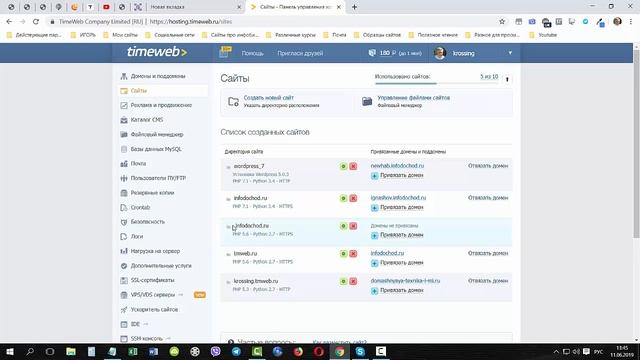This screenshot has height=360, width=640.
Task: Click the browser reload button
Action: pyautogui.click(x=36, y=22)
